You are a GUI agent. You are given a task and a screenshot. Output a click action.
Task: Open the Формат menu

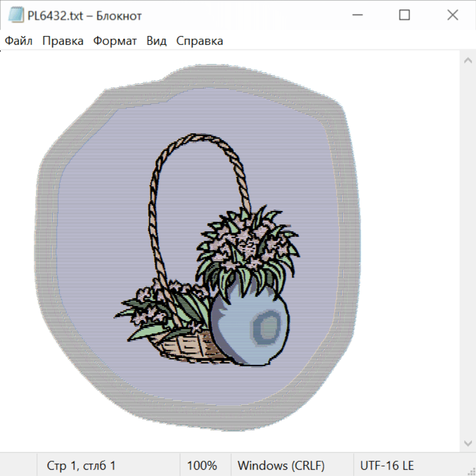click(x=115, y=41)
